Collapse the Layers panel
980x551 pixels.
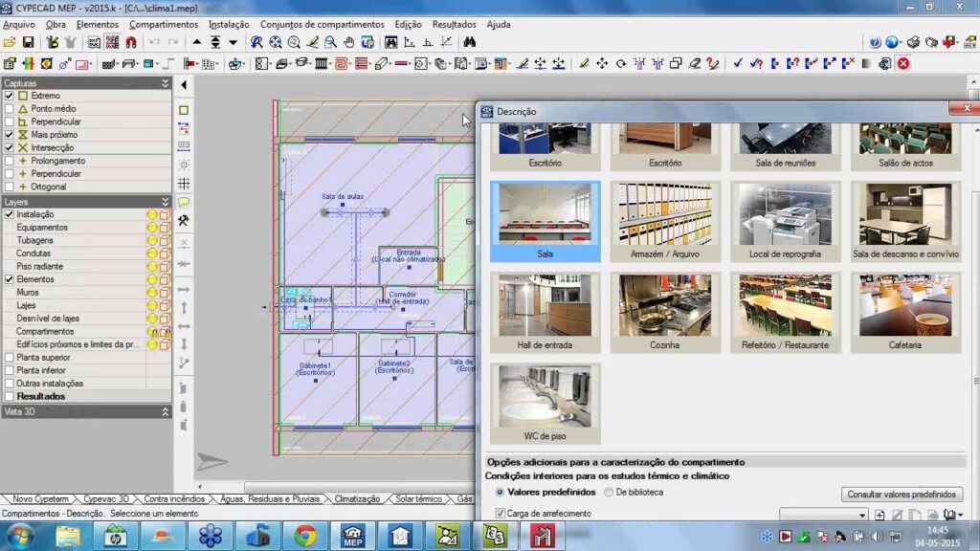165,202
